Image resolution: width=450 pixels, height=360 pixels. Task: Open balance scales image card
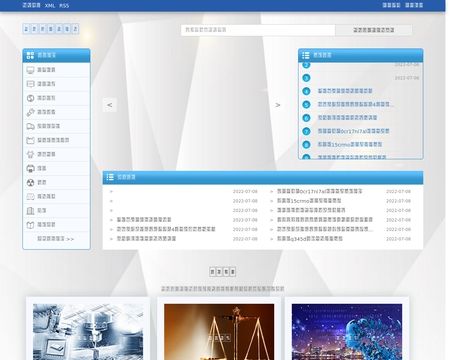pyautogui.click(x=219, y=332)
